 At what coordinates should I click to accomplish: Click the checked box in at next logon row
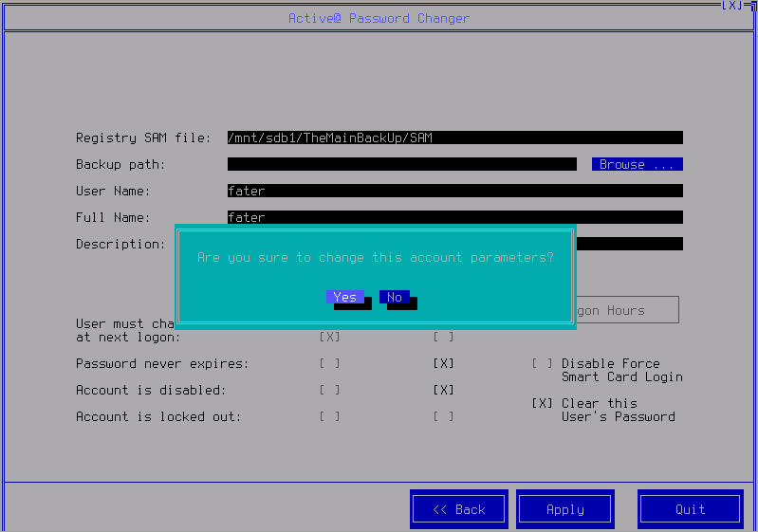(x=329, y=337)
